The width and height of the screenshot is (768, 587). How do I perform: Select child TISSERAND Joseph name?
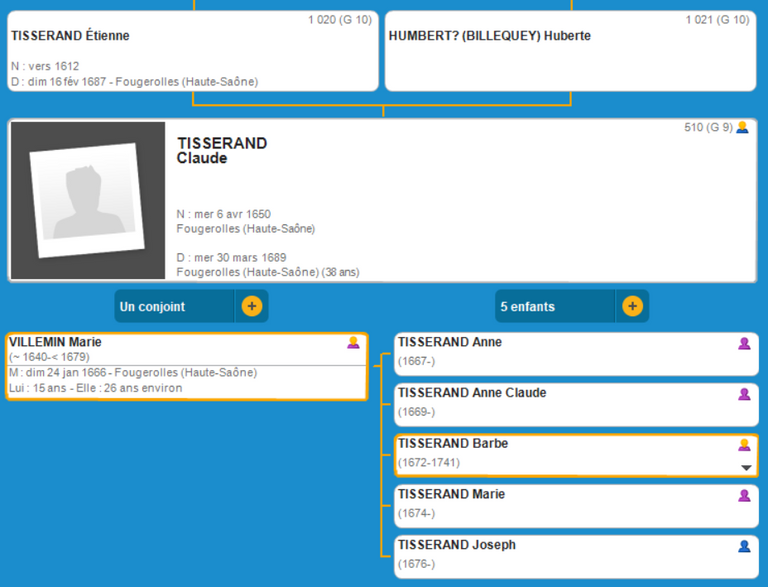tap(457, 545)
